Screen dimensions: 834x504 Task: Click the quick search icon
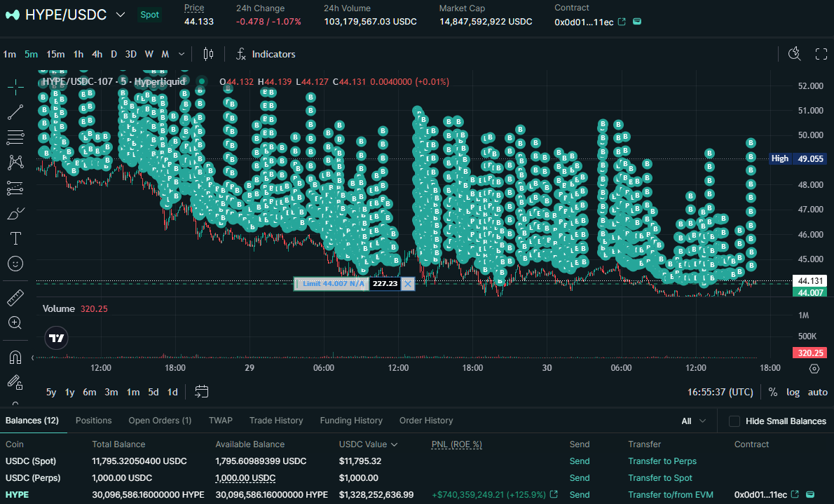[x=794, y=54]
